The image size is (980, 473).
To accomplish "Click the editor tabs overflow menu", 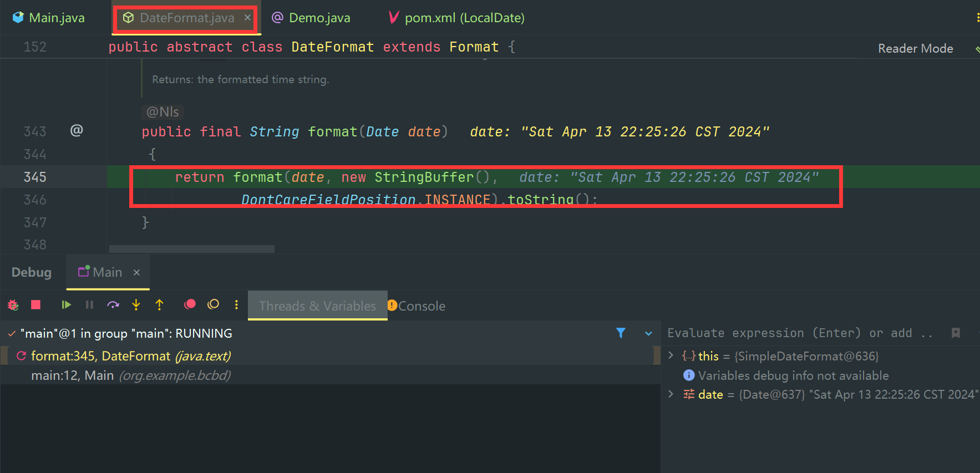I will [x=977, y=18].
